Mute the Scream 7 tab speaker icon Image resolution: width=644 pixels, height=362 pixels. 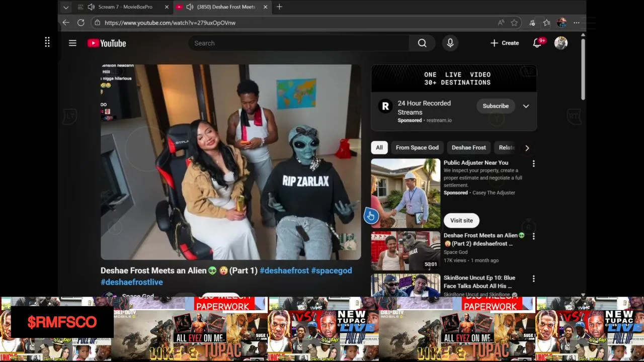tap(91, 7)
